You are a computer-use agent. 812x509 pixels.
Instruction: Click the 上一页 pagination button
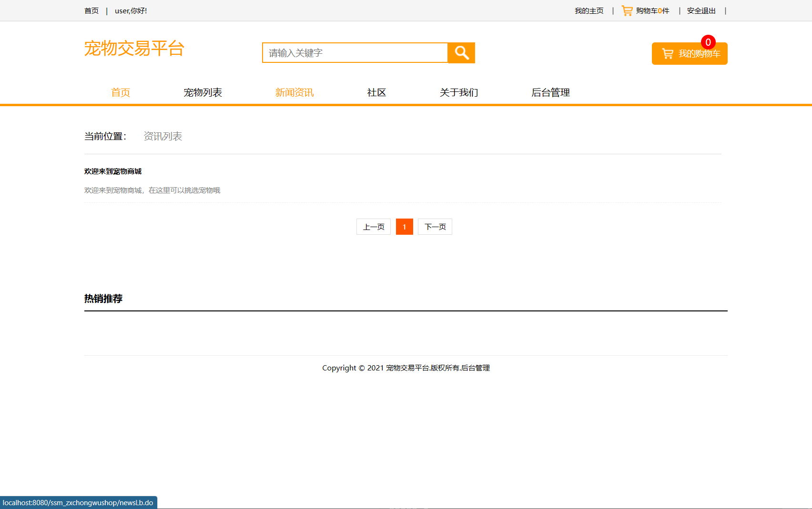373,227
